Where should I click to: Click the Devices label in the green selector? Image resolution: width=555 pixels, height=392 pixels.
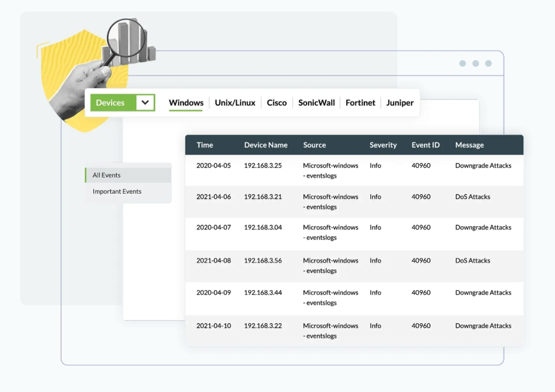110,102
